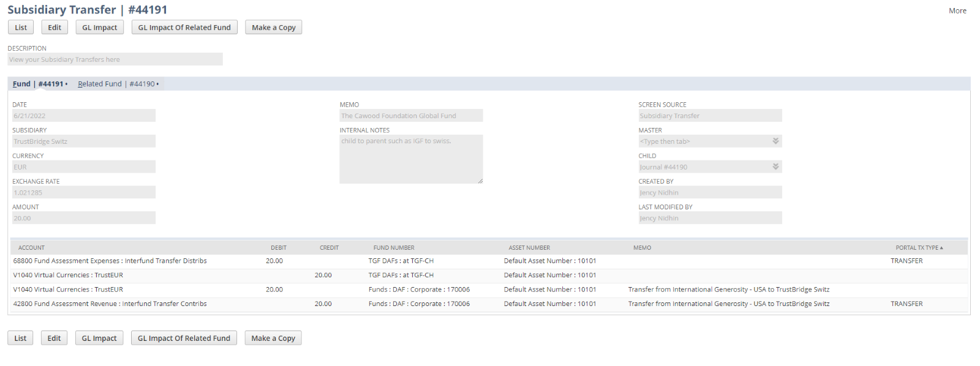Sort by the Account column header
Viewport: 980px width, 366px height.
(x=31, y=248)
